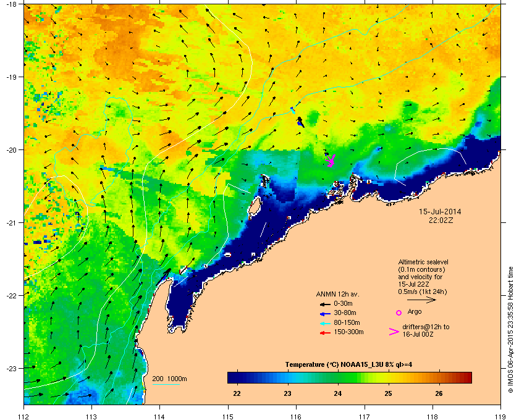The height and width of the screenshot is (420, 519).
Task: Click the Temperature NOAA15_L3U colorbar title
Action: coord(348,365)
